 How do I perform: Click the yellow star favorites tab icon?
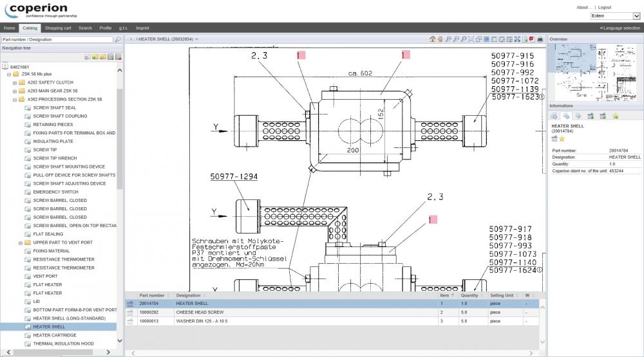[x=615, y=116]
